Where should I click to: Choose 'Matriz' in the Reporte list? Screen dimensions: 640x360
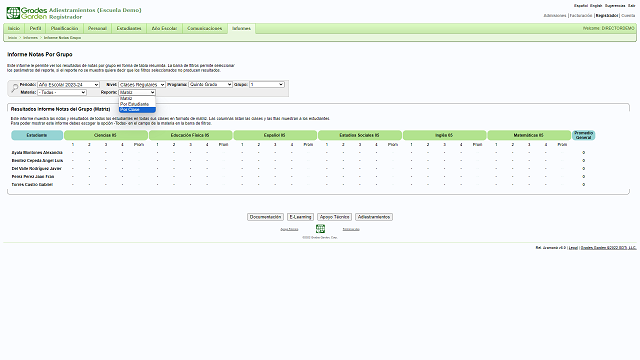[137, 98]
